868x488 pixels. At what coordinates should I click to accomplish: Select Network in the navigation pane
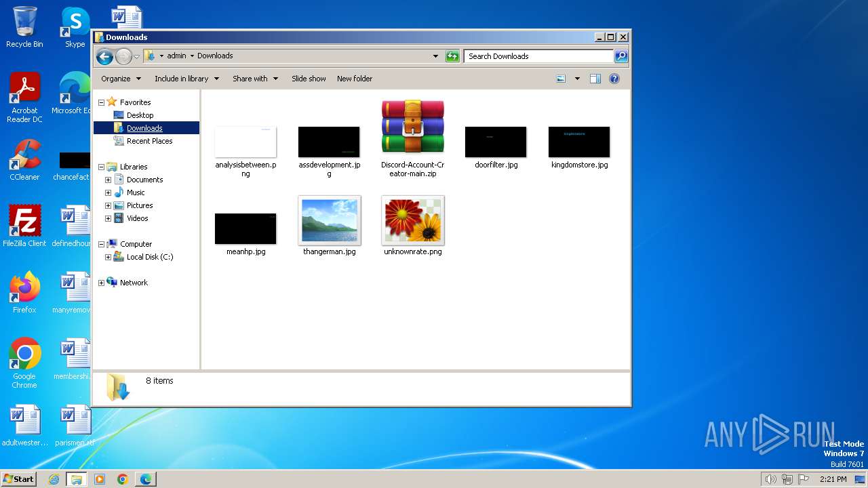134,283
